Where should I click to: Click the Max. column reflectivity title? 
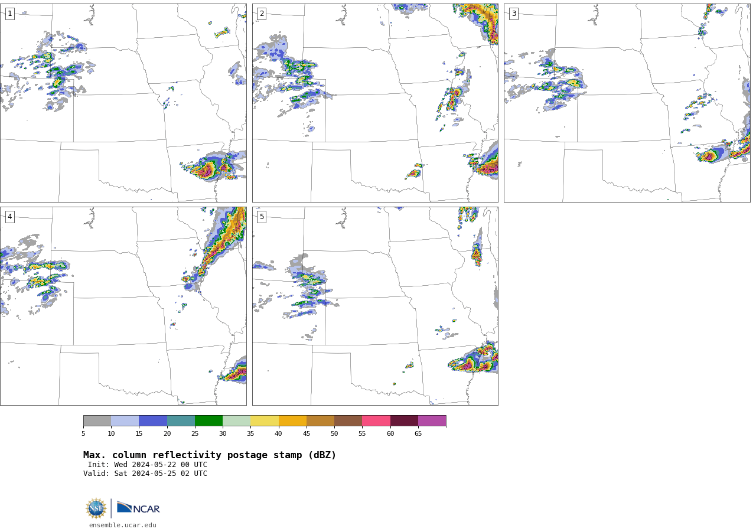pos(210,455)
